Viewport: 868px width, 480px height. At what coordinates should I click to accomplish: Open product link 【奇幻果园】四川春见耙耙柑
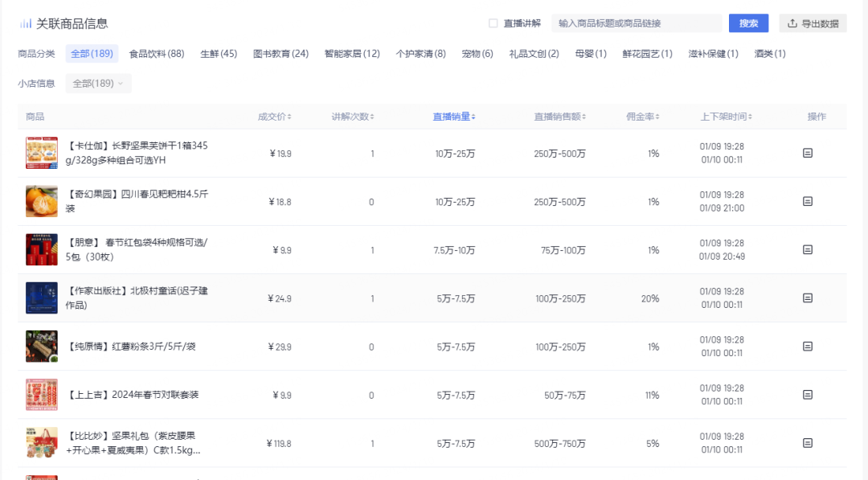tap(137, 201)
